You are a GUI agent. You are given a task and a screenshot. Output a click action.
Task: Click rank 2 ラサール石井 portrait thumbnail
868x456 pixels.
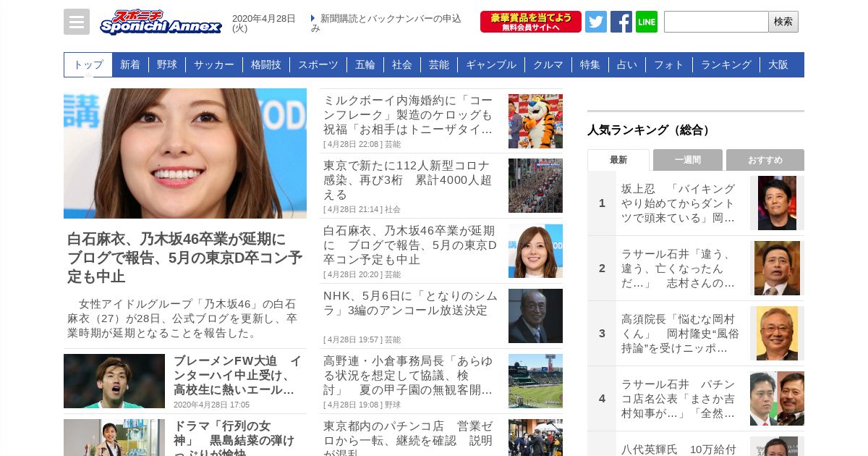(777, 269)
